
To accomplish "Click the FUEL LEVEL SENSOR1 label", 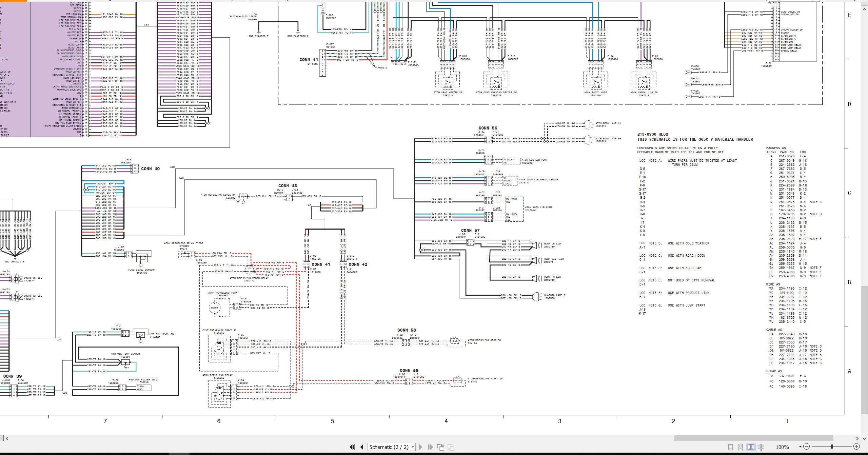I will [x=142, y=270].
